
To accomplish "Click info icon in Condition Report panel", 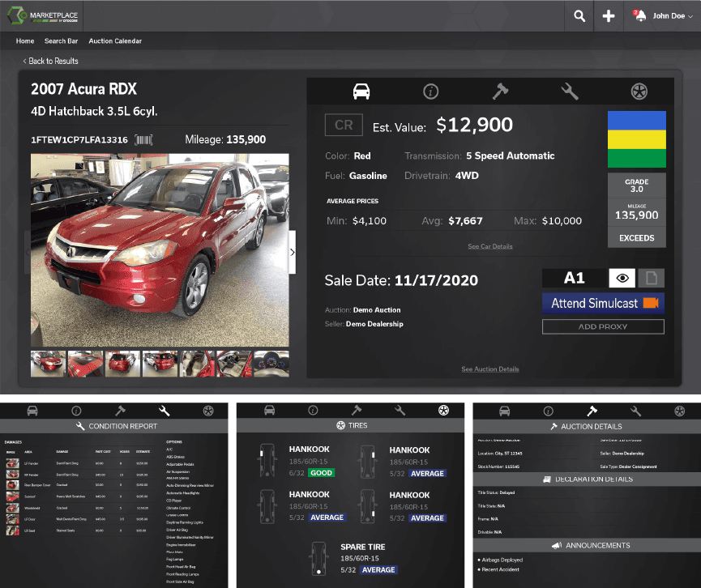I will pos(76,411).
